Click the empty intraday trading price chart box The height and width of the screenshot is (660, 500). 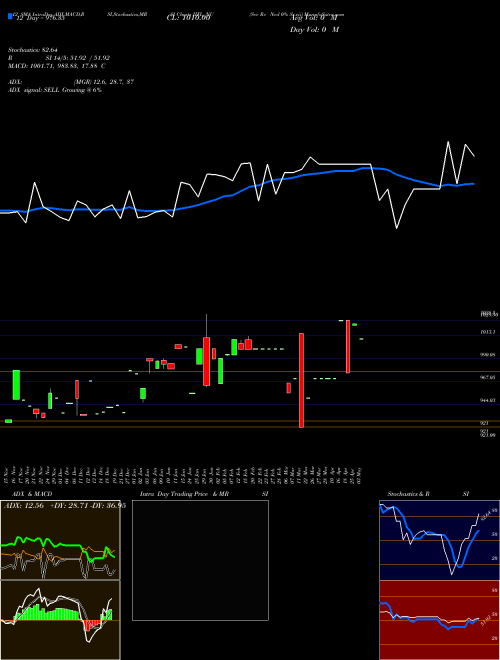pyautogui.click(x=200, y=560)
